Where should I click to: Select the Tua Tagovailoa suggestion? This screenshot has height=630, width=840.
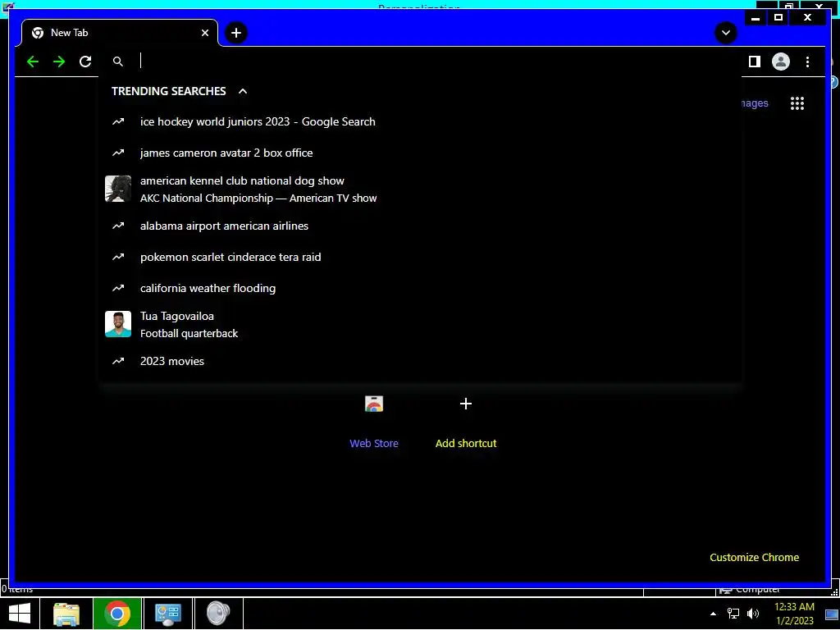click(421, 324)
